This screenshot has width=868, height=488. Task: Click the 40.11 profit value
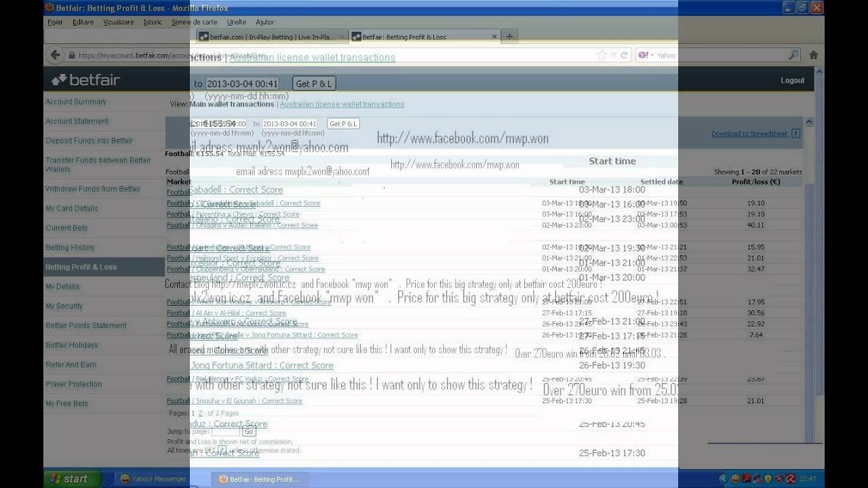tap(755, 225)
